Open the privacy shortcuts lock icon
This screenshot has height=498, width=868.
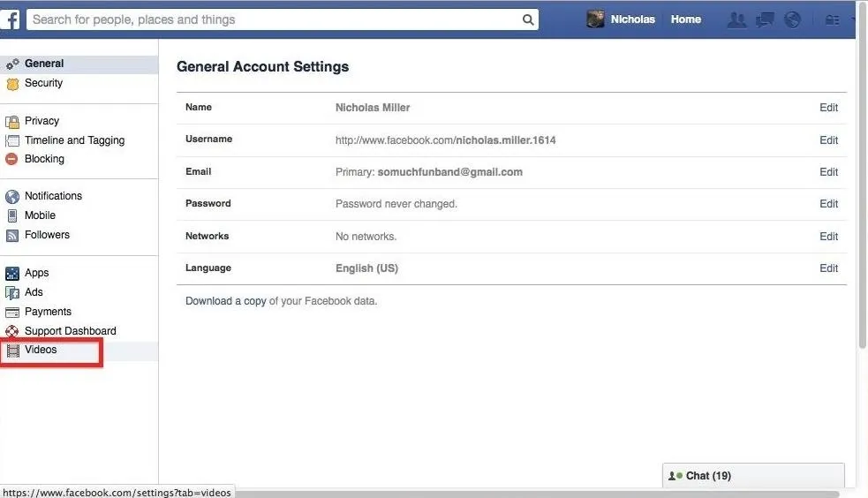(x=832, y=20)
